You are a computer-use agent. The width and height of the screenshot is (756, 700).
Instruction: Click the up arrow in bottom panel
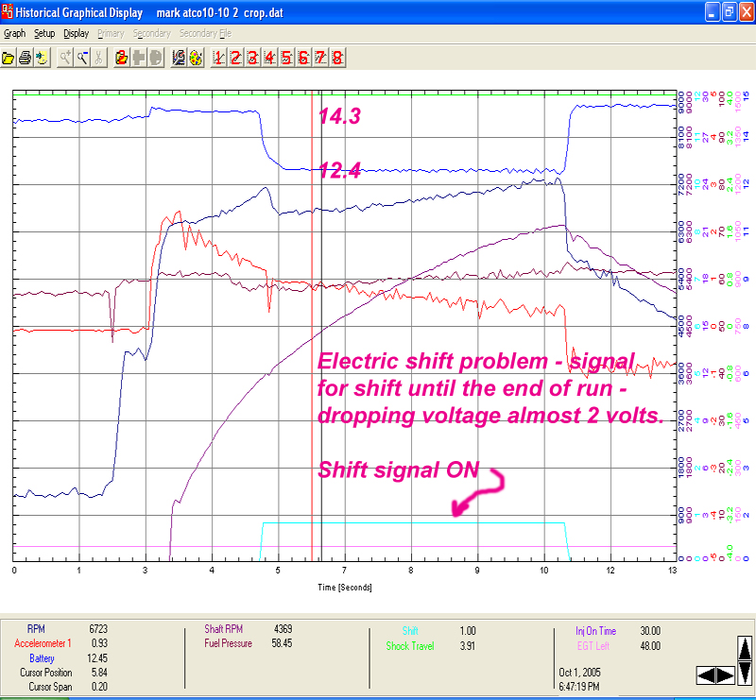coord(744,649)
